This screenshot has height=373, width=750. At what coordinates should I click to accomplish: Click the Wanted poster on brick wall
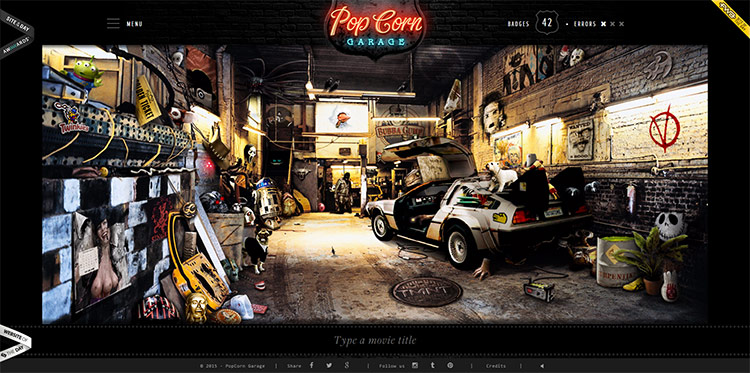[580, 139]
